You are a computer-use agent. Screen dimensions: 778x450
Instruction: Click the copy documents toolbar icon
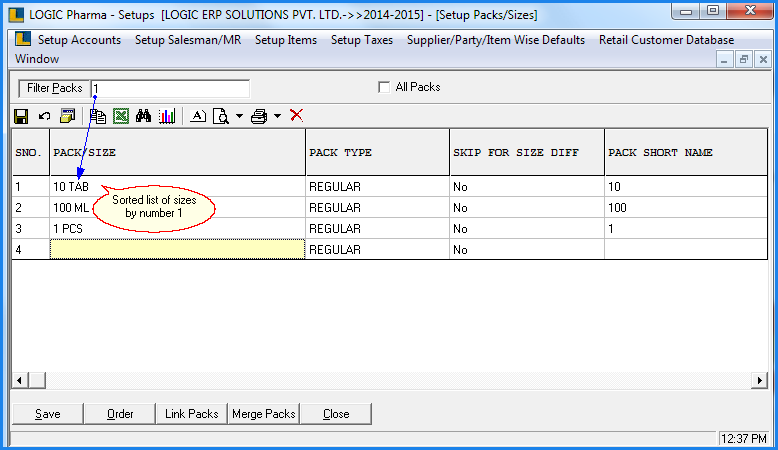tap(98, 117)
